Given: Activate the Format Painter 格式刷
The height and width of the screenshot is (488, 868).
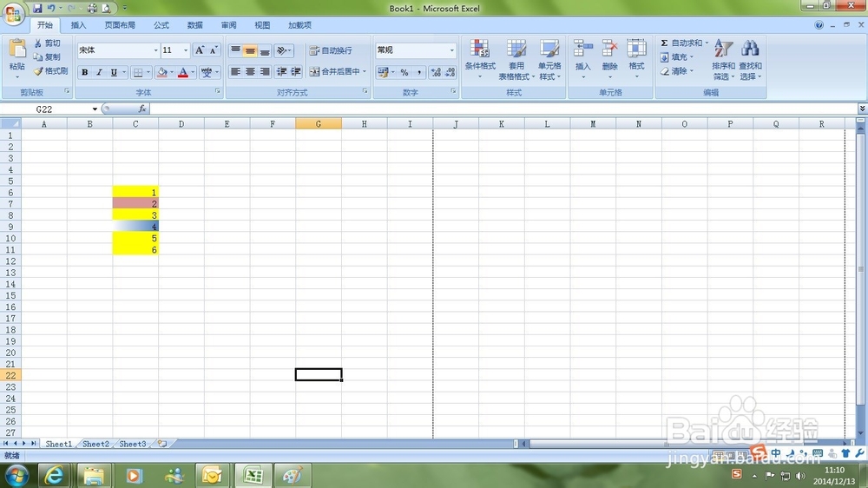Looking at the screenshot, I should [x=50, y=71].
